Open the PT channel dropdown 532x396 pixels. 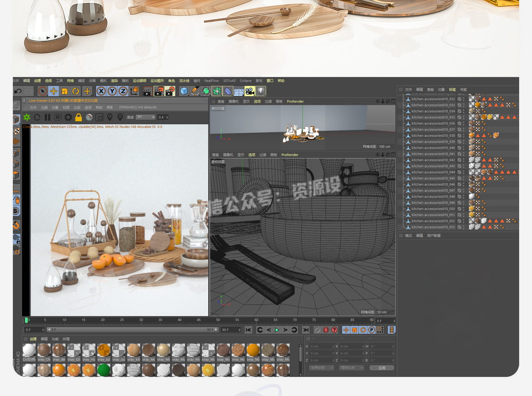145,117
